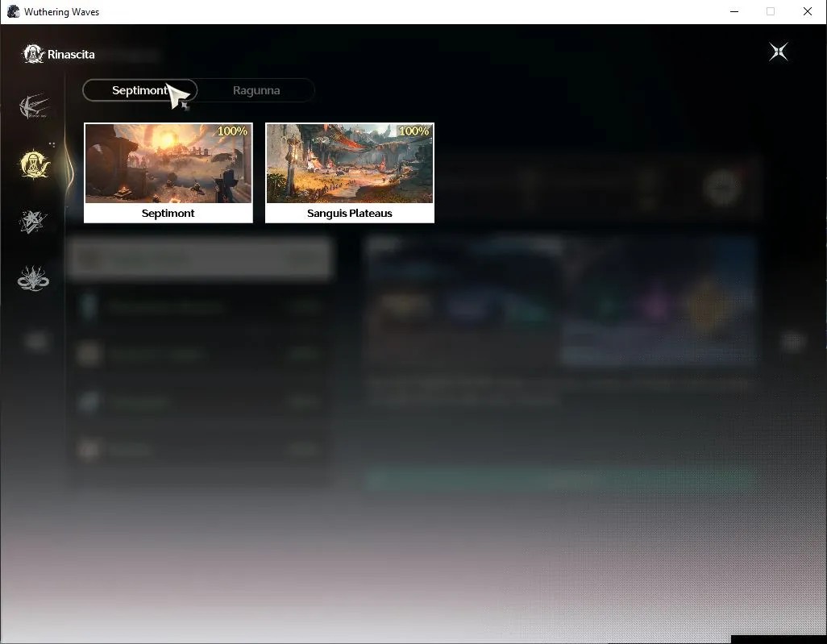Click the Rinascita header emblem icon
This screenshot has height=644, width=827.
33,54
